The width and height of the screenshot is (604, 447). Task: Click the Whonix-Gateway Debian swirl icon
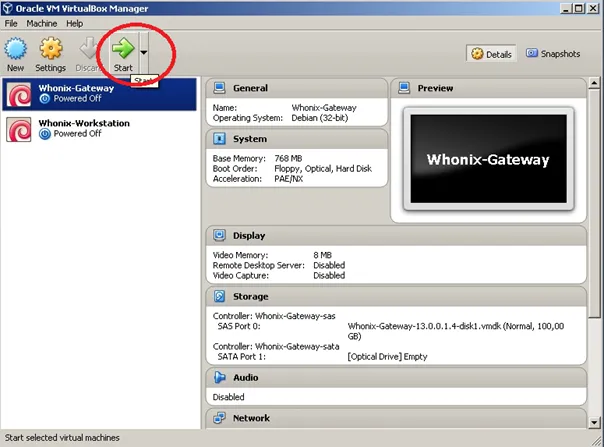click(19, 94)
